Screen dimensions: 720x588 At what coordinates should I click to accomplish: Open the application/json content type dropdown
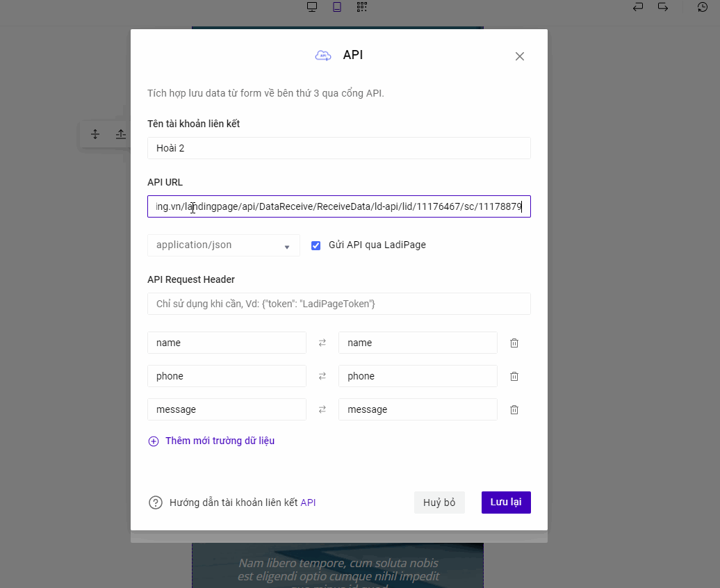click(x=223, y=245)
